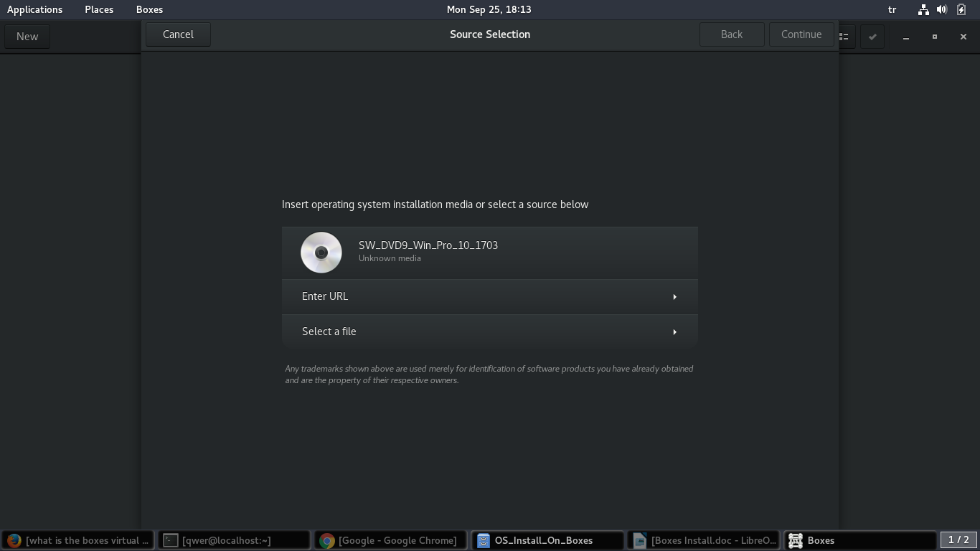
Task: Open Firefox window from taskbar
Action: [78, 540]
